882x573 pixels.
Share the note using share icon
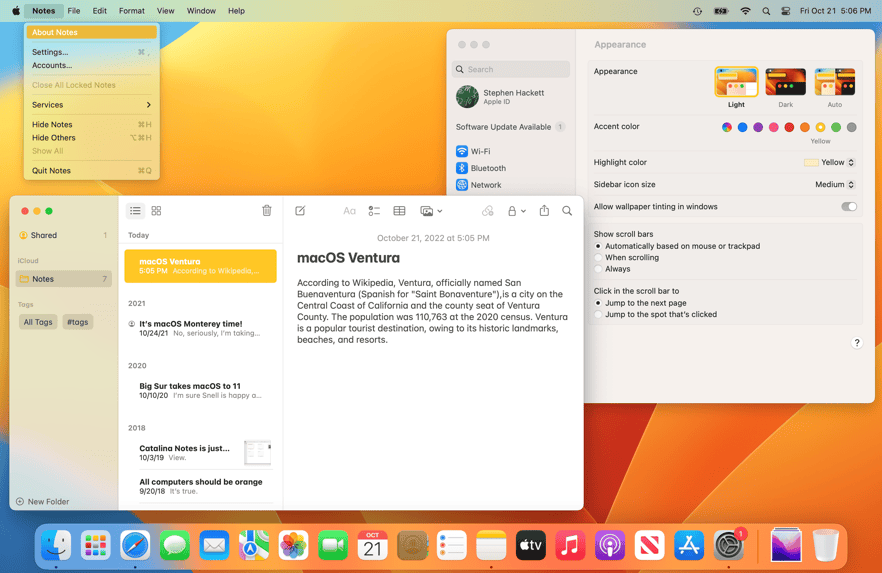(544, 210)
